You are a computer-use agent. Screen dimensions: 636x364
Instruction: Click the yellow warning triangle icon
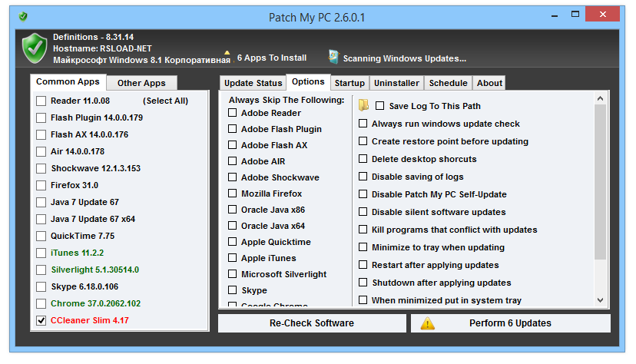click(x=428, y=323)
